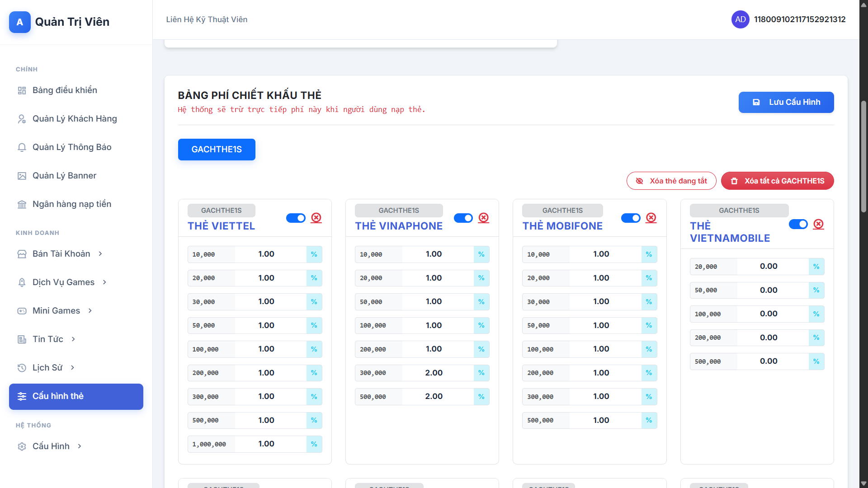Click the bell icon for Quản Lý Thông Báo
Viewport: 868px width, 488px height.
22,147
